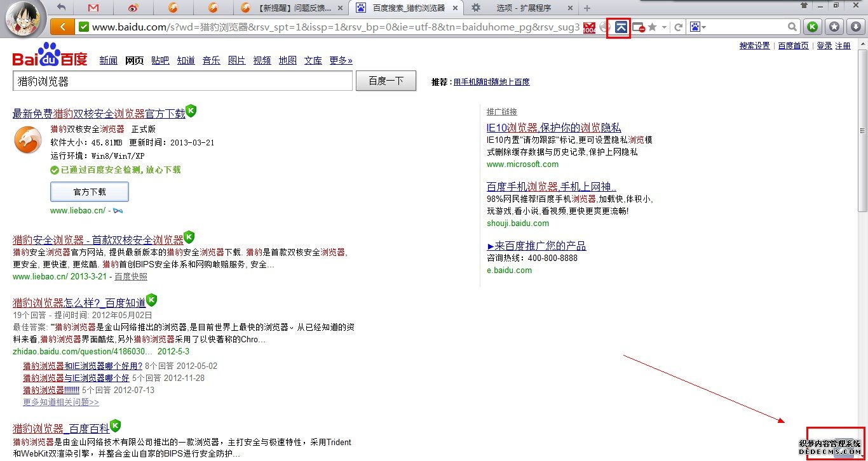Open the 知道 search category
Screen dimensions: 868x461
(186, 60)
